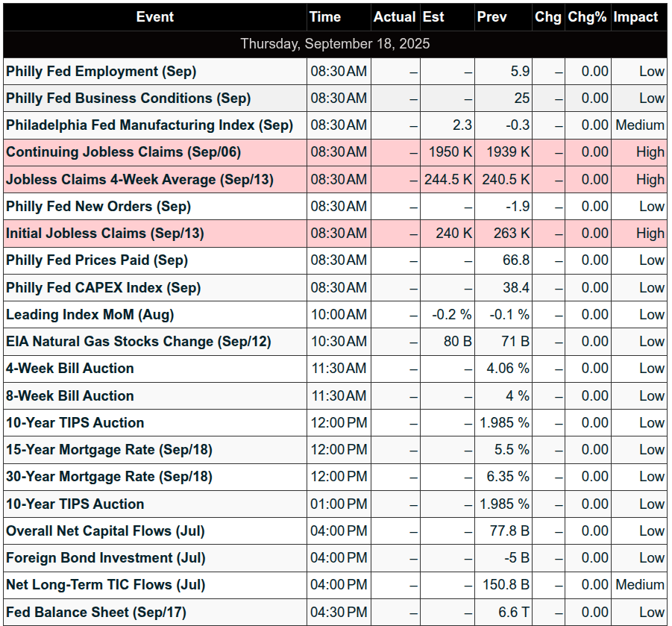Click Fed Balance Sheet (Sep/17) event
The image size is (672, 626).
click(x=96, y=613)
